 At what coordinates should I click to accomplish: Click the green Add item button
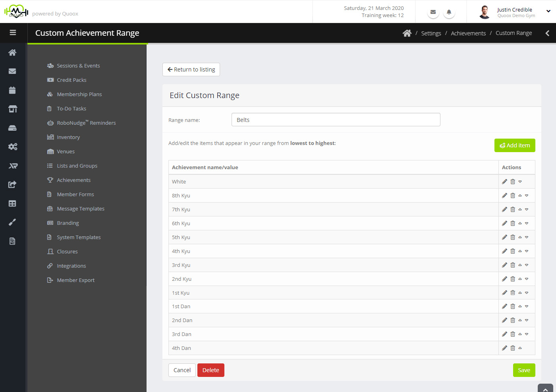(x=515, y=145)
